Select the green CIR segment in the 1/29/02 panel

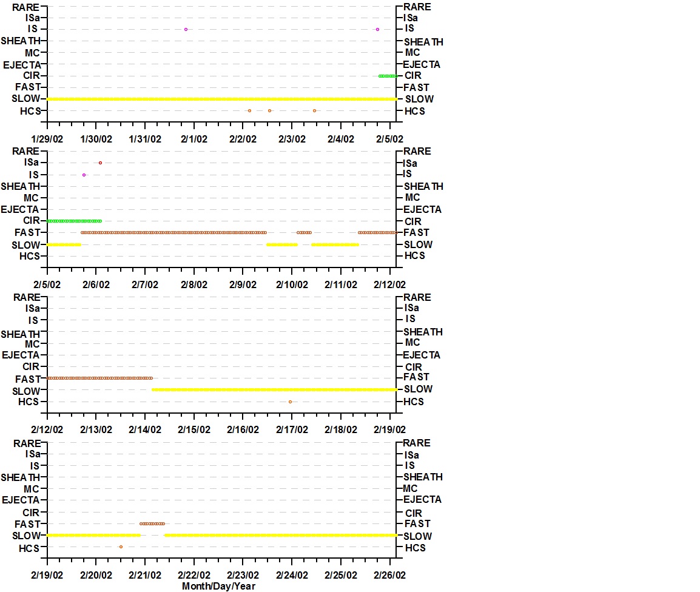(x=388, y=76)
